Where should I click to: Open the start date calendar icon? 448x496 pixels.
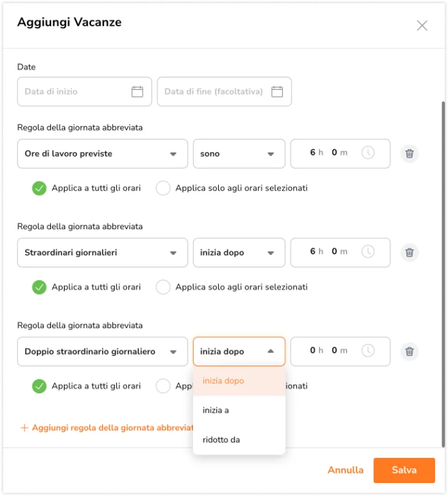(137, 92)
